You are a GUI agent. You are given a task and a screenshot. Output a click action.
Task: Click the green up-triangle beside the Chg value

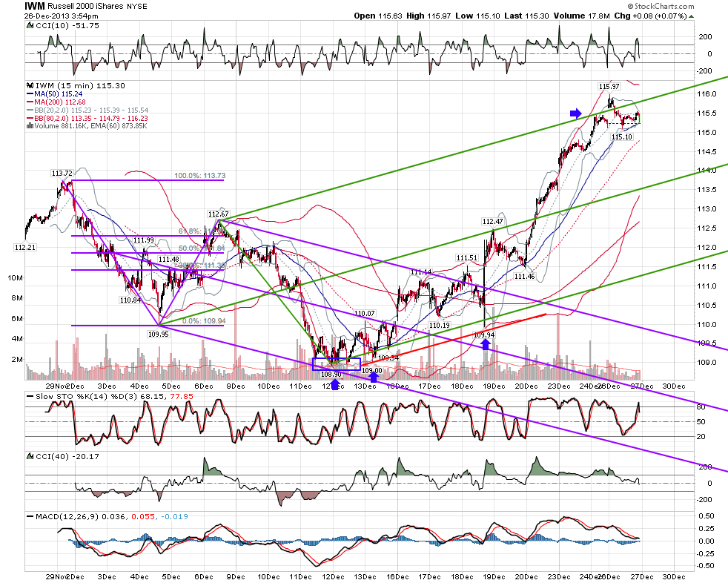point(692,16)
